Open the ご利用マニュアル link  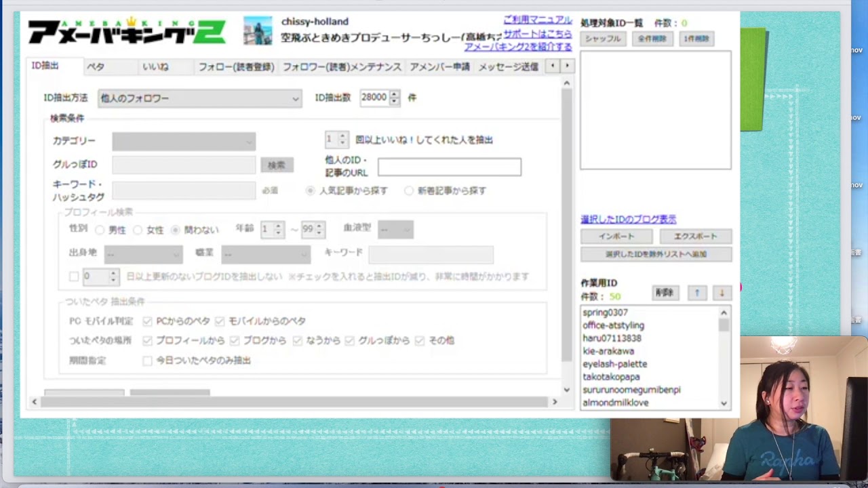pos(537,20)
